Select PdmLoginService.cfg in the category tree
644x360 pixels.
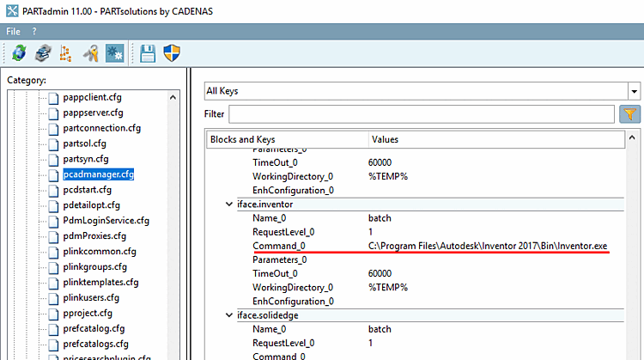tap(106, 221)
